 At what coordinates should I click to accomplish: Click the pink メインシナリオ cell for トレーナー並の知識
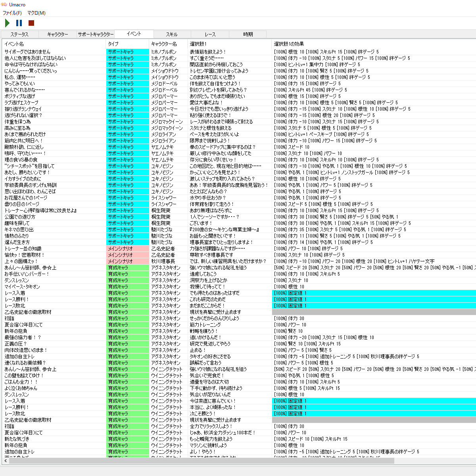[x=121, y=249]
